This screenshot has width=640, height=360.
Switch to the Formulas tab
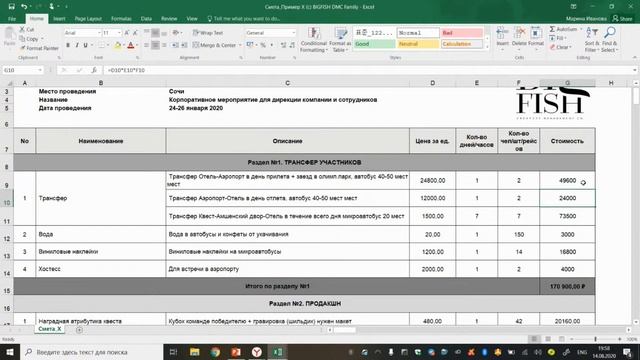pos(121,19)
